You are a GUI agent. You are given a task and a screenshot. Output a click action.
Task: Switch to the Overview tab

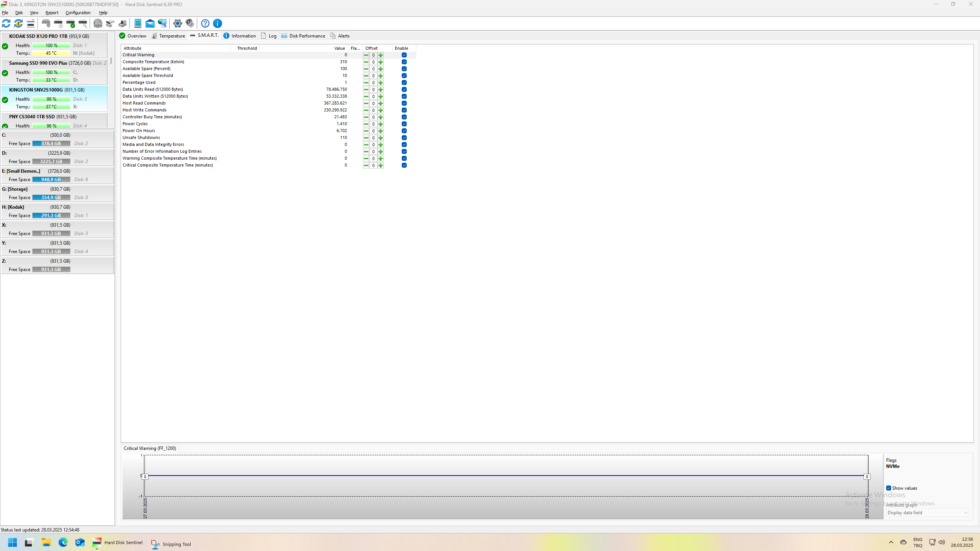click(x=133, y=36)
